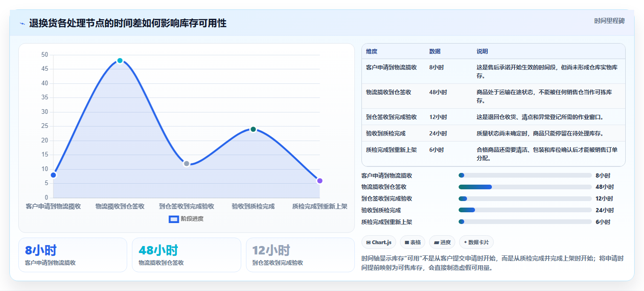Select the green data point for 验收到质检完成
Viewport: 644px width, 291px height.
click(253, 129)
